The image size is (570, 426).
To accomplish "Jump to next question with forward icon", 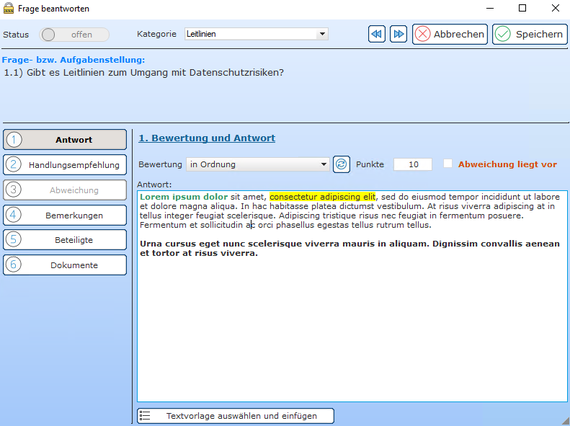I will tap(398, 34).
